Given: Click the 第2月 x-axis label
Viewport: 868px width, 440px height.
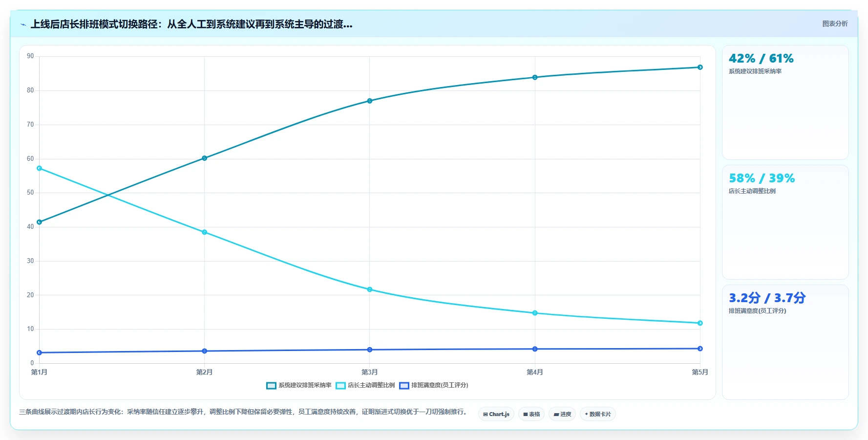Looking at the screenshot, I should (204, 373).
